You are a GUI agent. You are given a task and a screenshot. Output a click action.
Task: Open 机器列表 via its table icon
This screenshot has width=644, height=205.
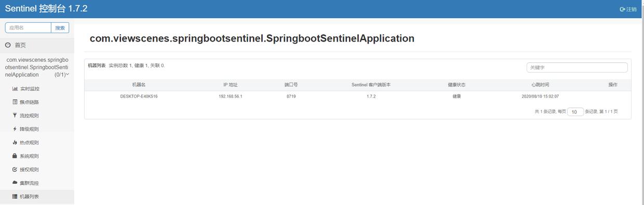15,197
